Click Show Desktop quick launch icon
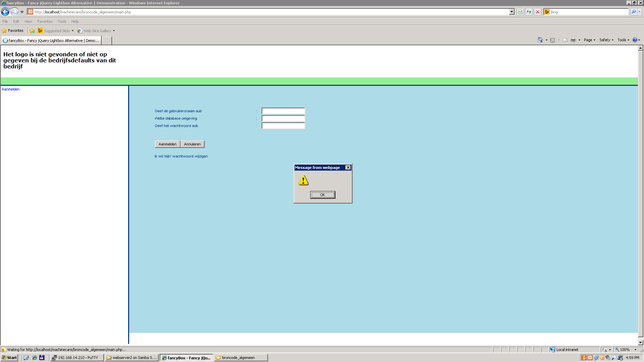Viewport: 644px width, 362px height. point(26,358)
